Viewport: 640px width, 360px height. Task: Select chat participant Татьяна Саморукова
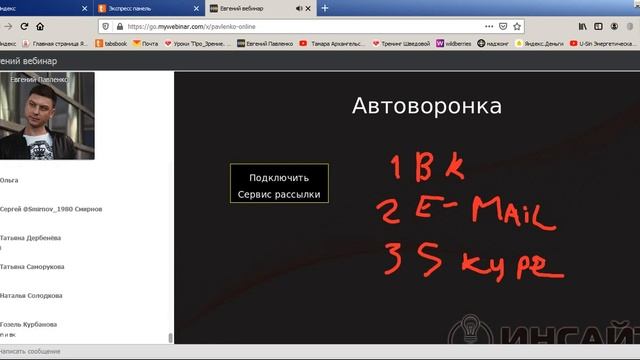(x=32, y=267)
